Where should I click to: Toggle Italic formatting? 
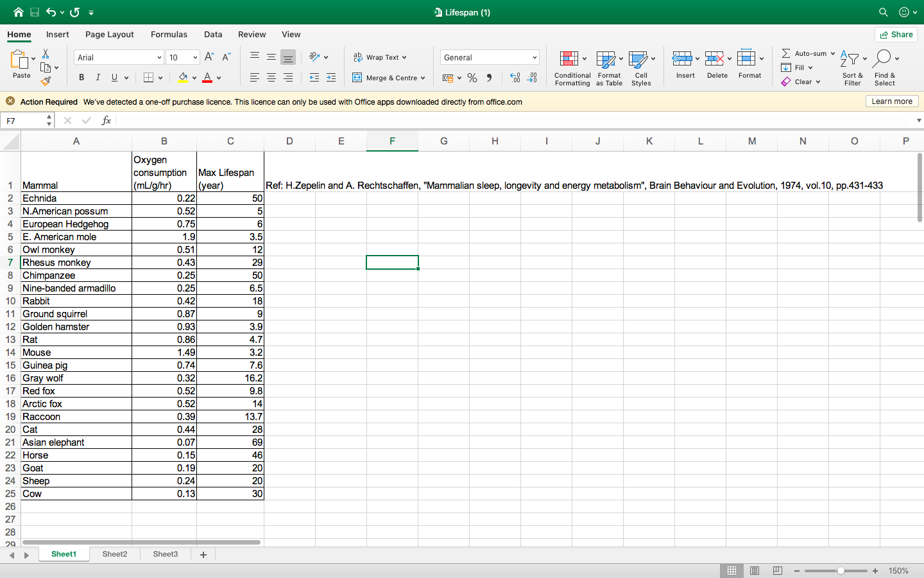click(98, 78)
